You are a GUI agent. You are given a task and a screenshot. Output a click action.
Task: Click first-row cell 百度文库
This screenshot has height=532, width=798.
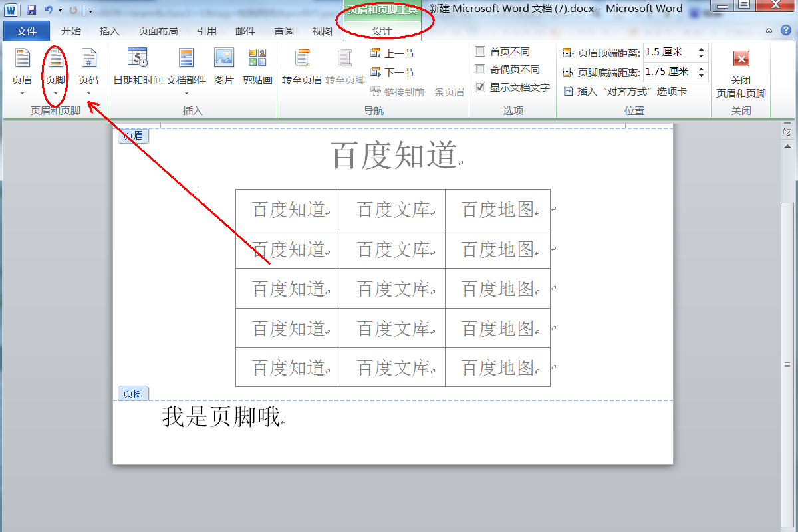tap(394, 209)
